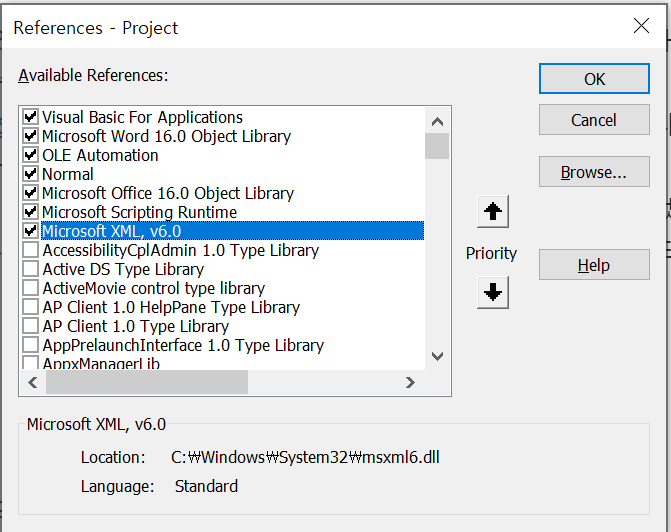The height and width of the screenshot is (532, 671).
Task: Select 'Microsoft Word 16.0 Object Library' text
Action: (x=166, y=136)
